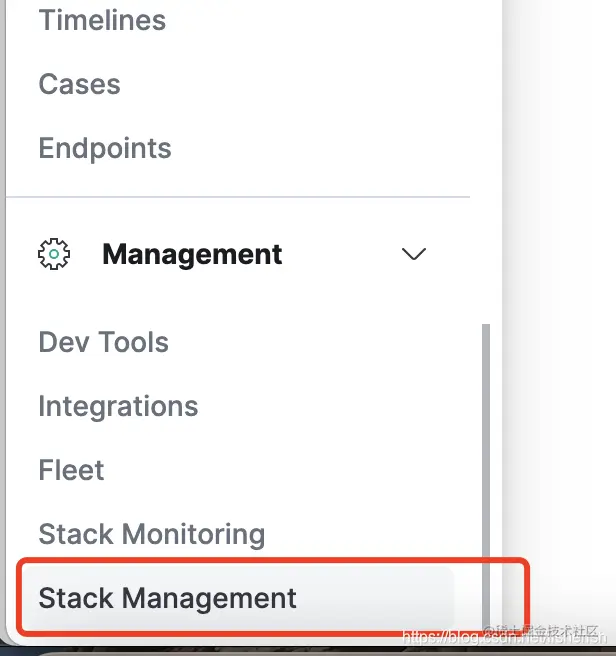Select the Security Endpoints nav item
616x656 pixels.
105,148
